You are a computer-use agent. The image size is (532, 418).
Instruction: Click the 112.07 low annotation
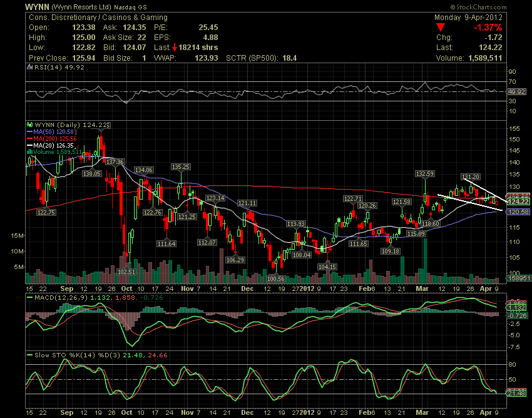[207, 242]
